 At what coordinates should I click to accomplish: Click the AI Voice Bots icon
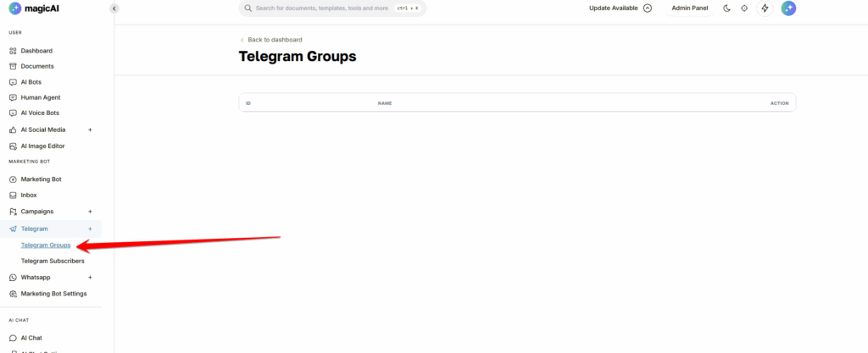click(14, 113)
